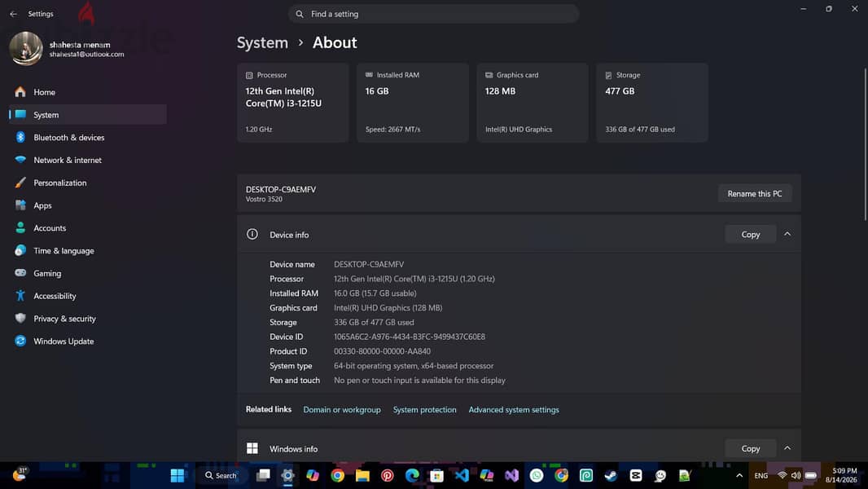The width and height of the screenshot is (868, 489).
Task: Click the Device info circle icon
Action: tap(252, 234)
